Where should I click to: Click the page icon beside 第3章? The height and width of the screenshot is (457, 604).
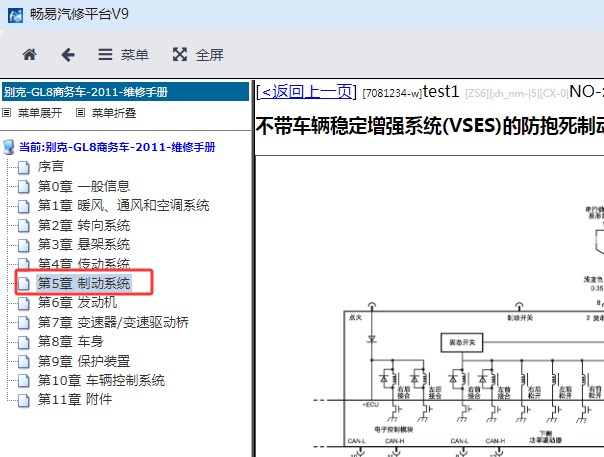(23, 245)
